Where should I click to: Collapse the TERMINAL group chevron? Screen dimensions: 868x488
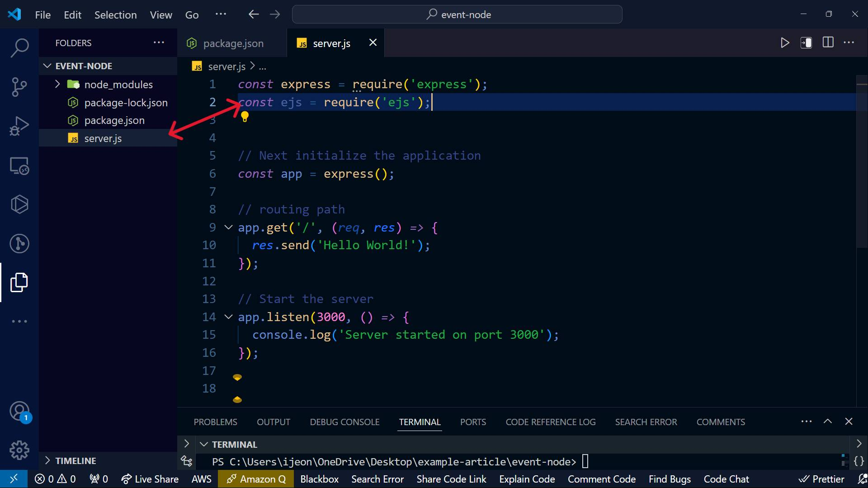[x=204, y=444]
